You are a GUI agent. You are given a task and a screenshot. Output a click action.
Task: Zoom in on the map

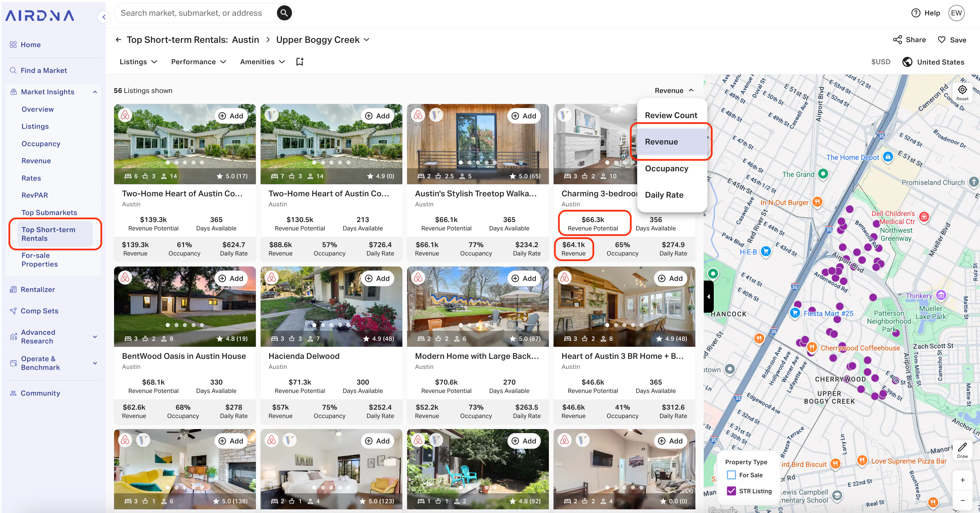[962, 480]
